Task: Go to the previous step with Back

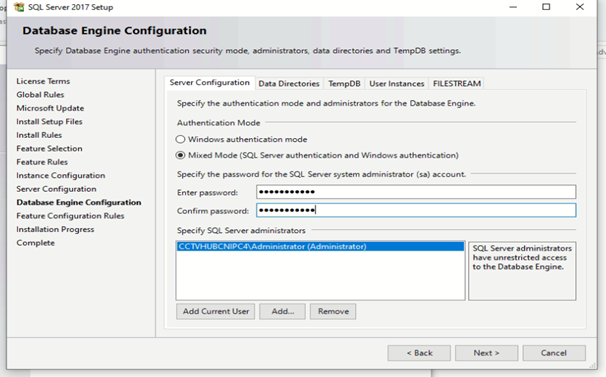Action: 419,353
